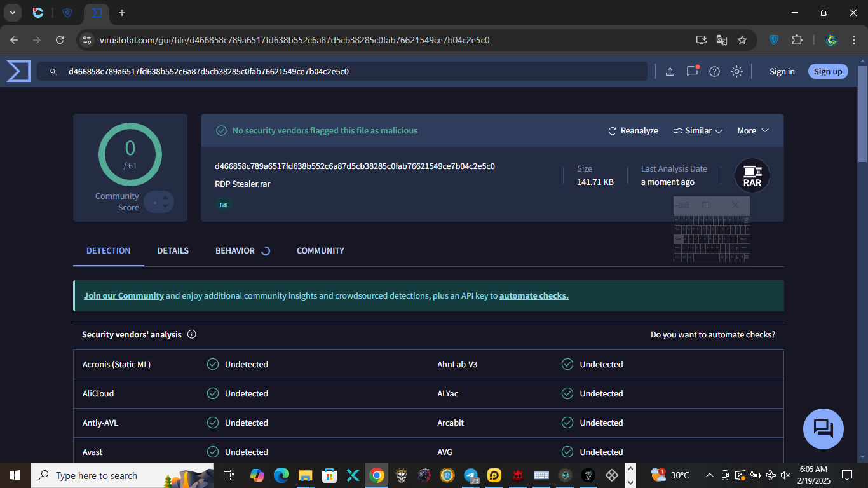Open the search magnifier icon
The height and width of the screenshot is (488, 868).
pyautogui.click(x=53, y=71)
